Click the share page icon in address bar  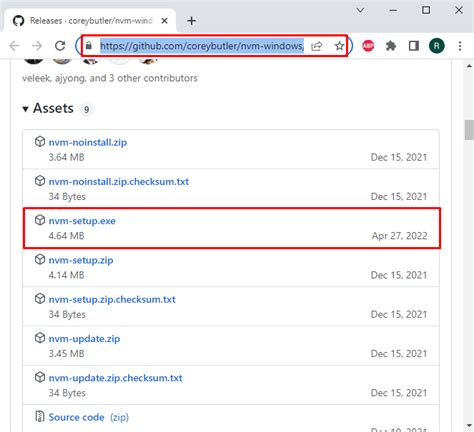tap(316, 46)
